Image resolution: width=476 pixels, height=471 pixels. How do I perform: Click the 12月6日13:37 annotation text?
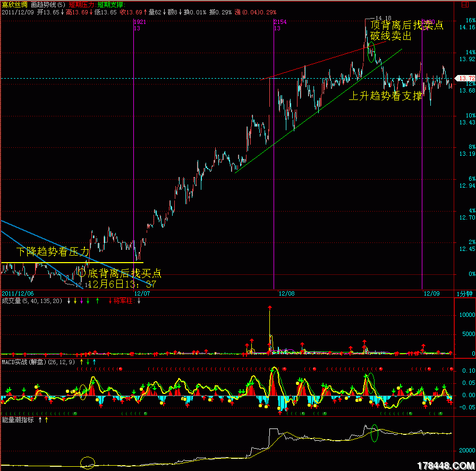pos(122,284)
